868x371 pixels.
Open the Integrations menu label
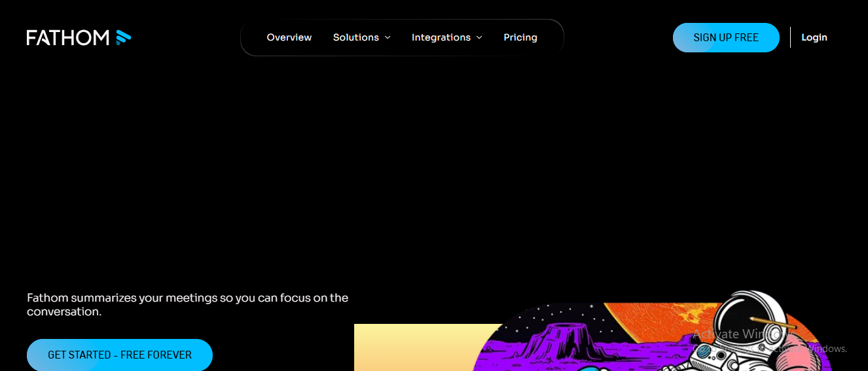[441, 37]
